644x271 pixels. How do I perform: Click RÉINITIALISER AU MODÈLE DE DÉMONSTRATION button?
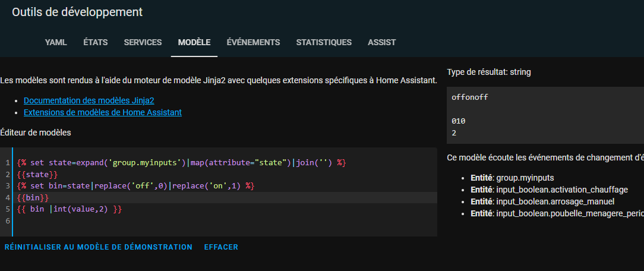click(99, 247)
